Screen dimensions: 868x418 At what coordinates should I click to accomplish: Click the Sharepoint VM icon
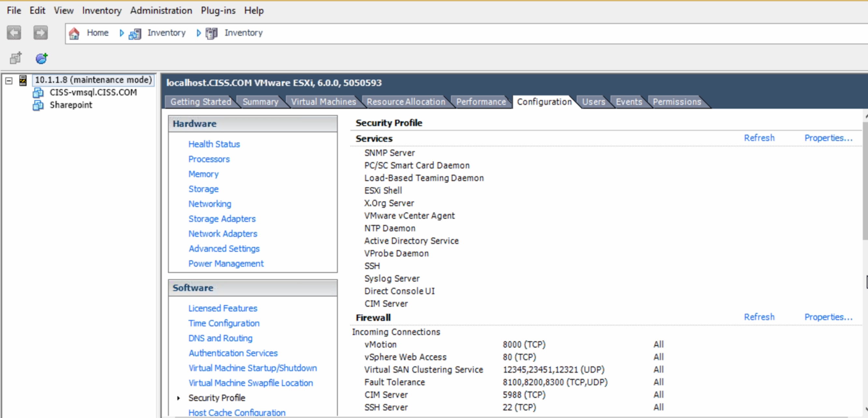pos(38,105)
